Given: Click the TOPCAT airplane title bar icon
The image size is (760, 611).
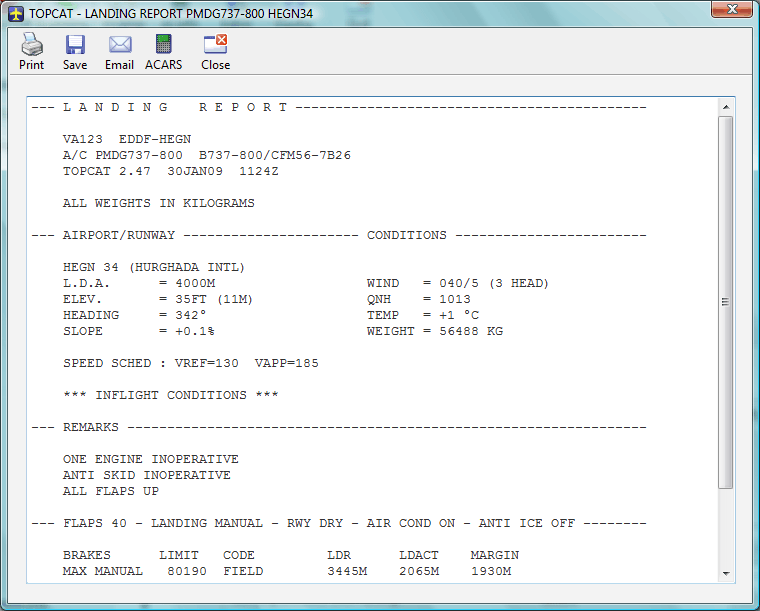Looking at the screenshot, I should click(16, 14).
